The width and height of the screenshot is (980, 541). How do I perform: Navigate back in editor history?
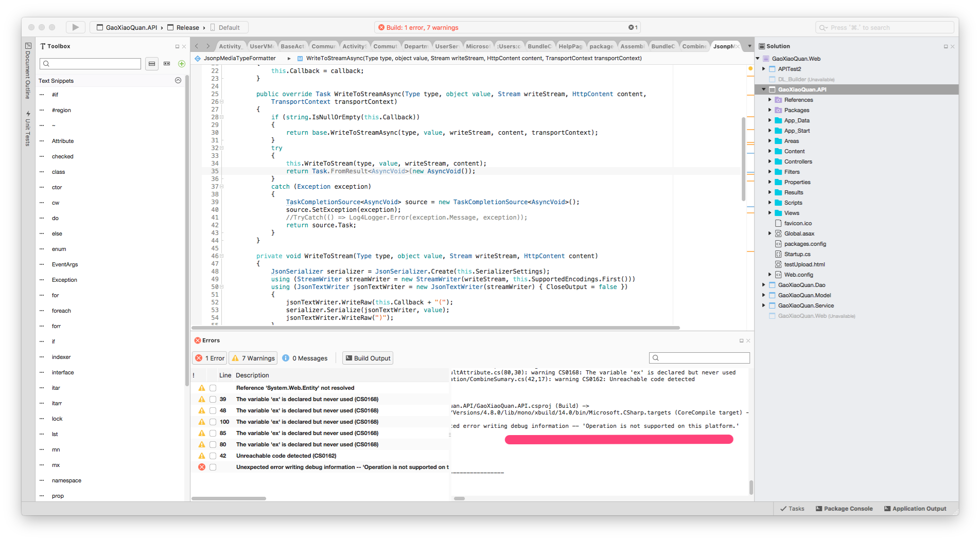tap(197, 46)
